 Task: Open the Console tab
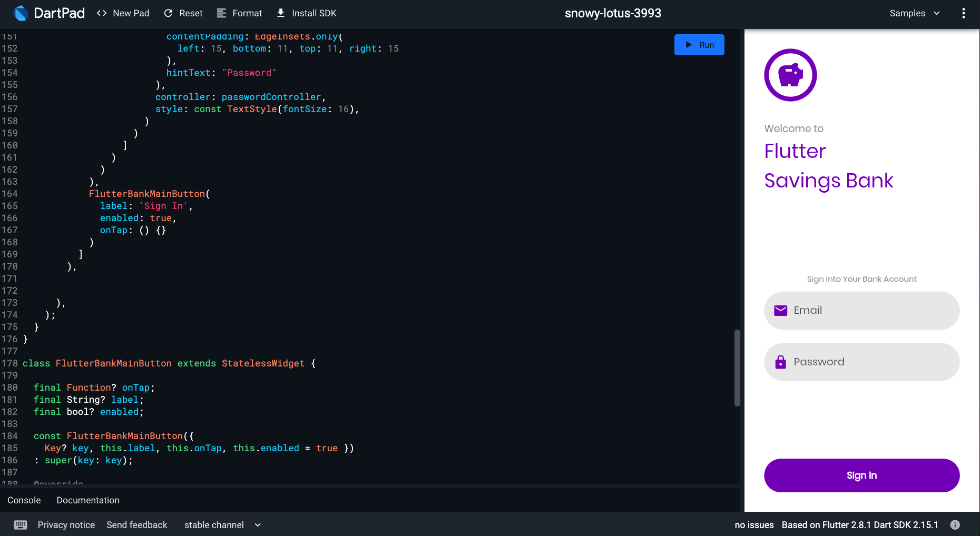[24, 500]
